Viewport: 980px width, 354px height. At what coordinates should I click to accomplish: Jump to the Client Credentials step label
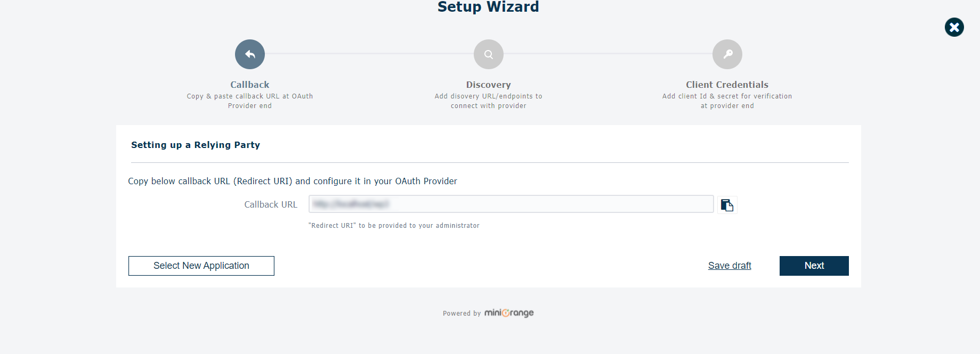click(x=727, y=85)
